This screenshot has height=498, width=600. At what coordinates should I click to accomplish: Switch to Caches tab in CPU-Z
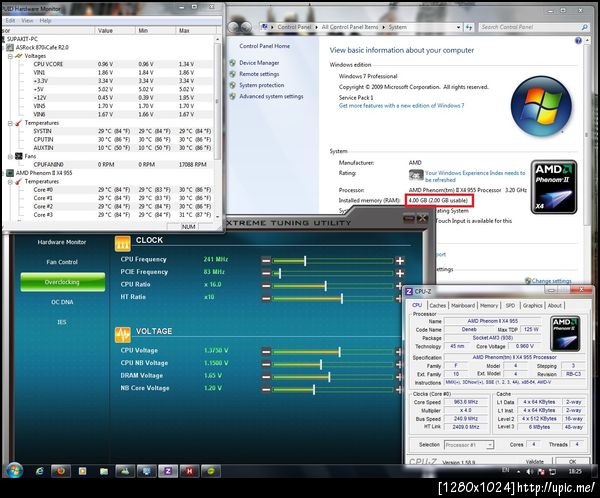point(437,305)
